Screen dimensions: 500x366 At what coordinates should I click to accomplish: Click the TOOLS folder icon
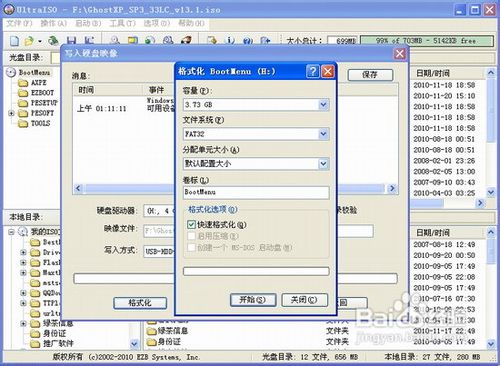coord(23,123)
